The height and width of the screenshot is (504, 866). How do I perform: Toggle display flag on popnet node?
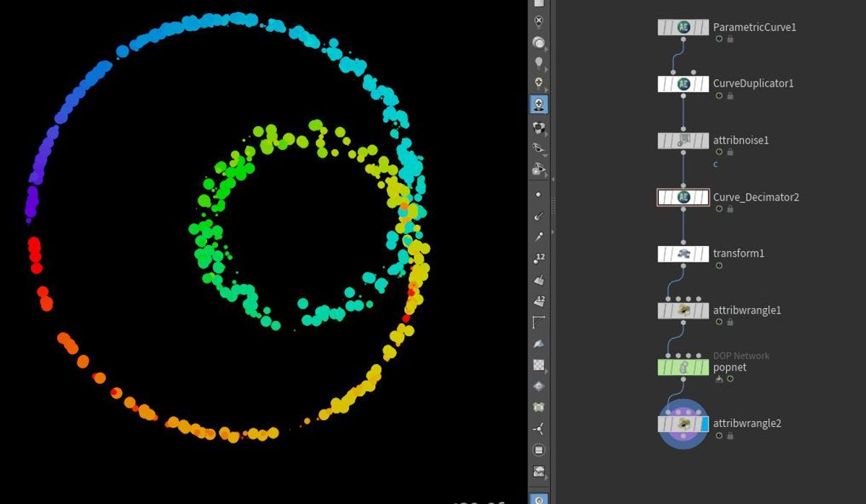point(705,367)
